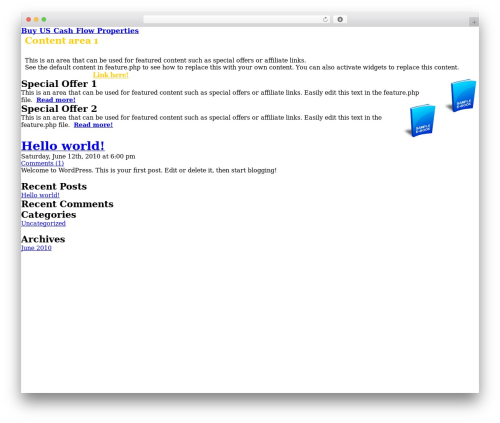Click the green maximize window dot
This screenshot has height=423, width=500.
point(44,20)
